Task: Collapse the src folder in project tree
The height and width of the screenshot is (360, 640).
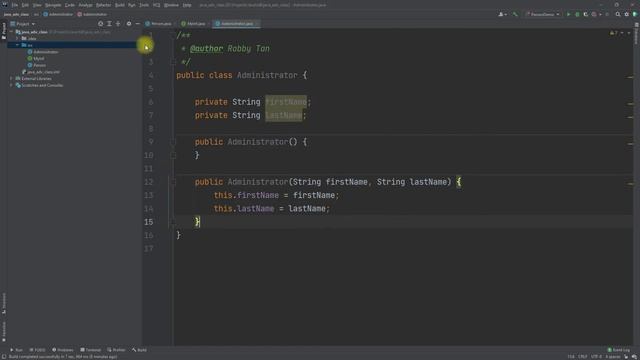Action: coord(17,45)
